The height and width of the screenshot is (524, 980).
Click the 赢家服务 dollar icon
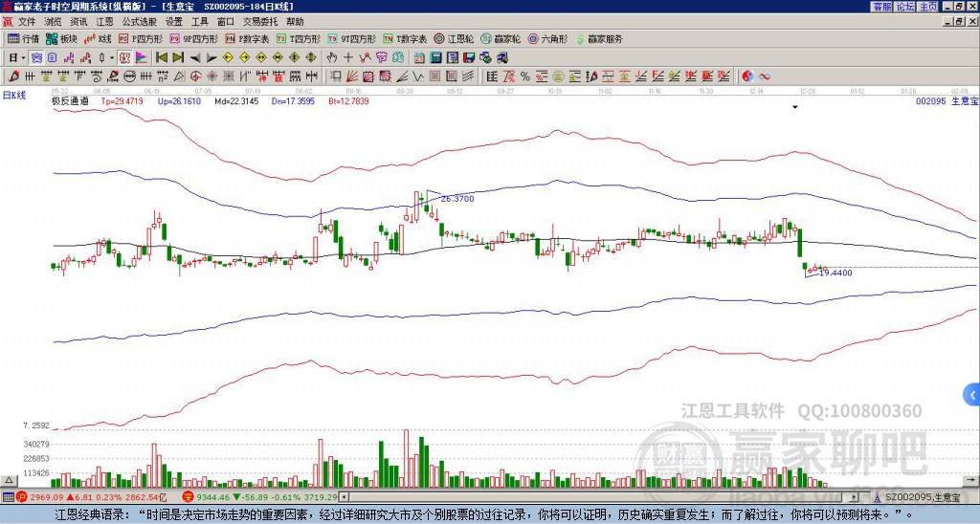point(598,39)
